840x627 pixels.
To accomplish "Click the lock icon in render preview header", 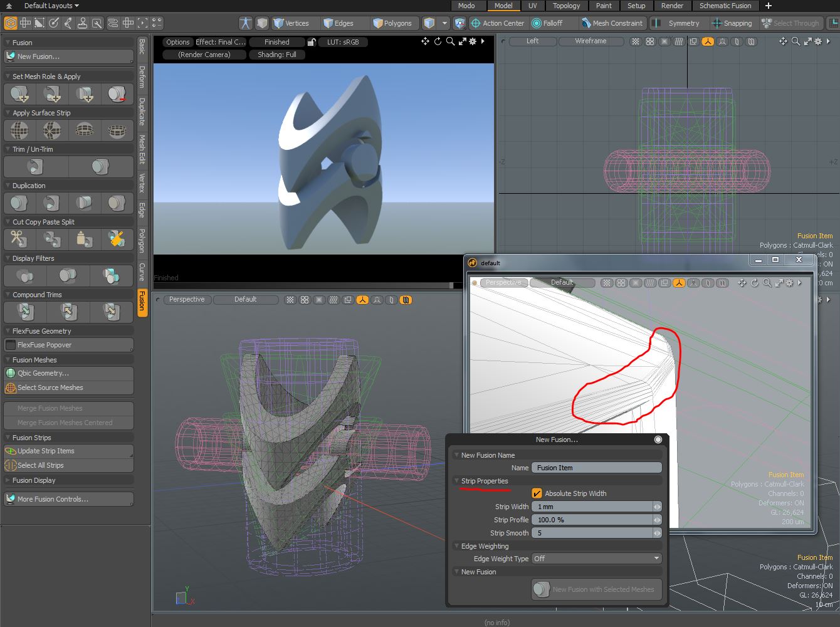I will (x=311, y=42).
